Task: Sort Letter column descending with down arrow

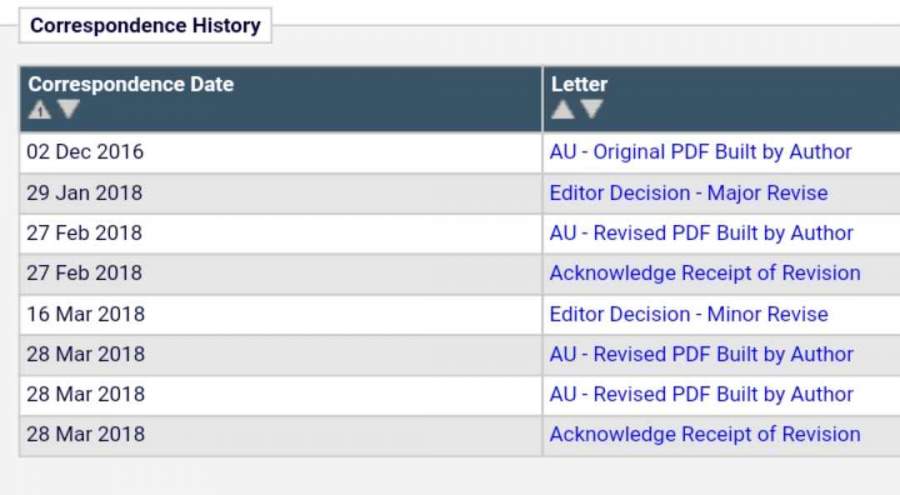Action: tap(592, 110)
